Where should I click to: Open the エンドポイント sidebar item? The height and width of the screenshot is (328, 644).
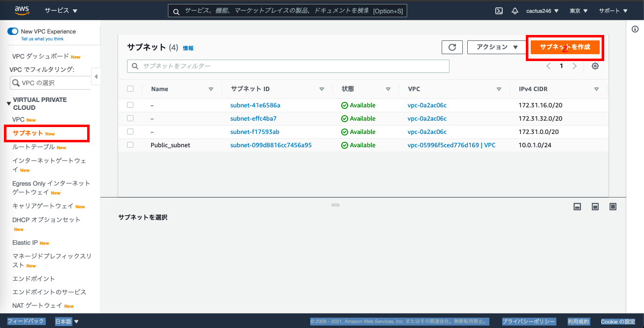click(33, 279)
